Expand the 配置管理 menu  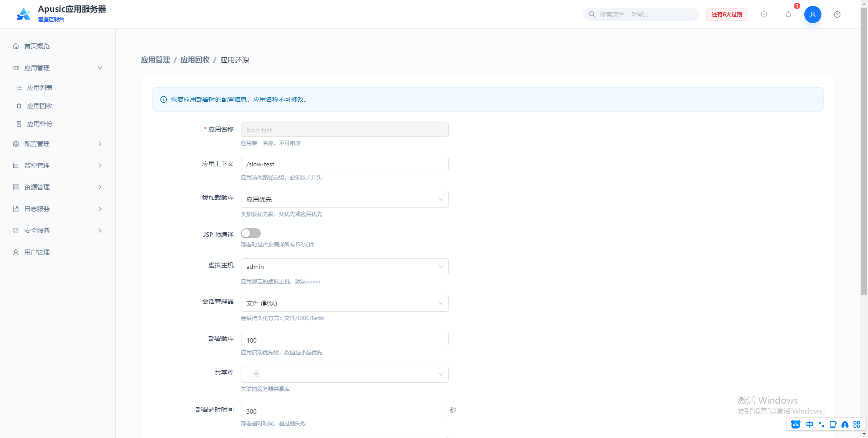(x=57, y=144)
